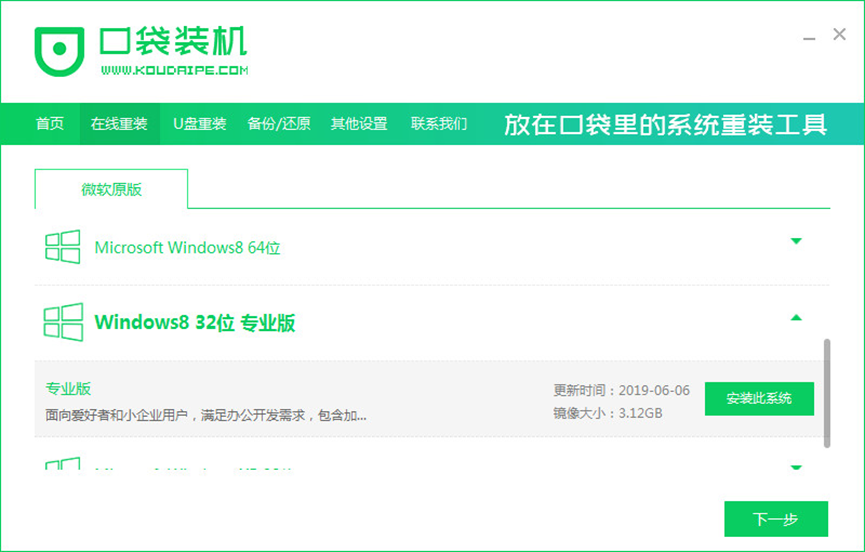This screenshot has height=552, width=865.
Task: Go to 备份/还原 section
Action: coord(279,124)
